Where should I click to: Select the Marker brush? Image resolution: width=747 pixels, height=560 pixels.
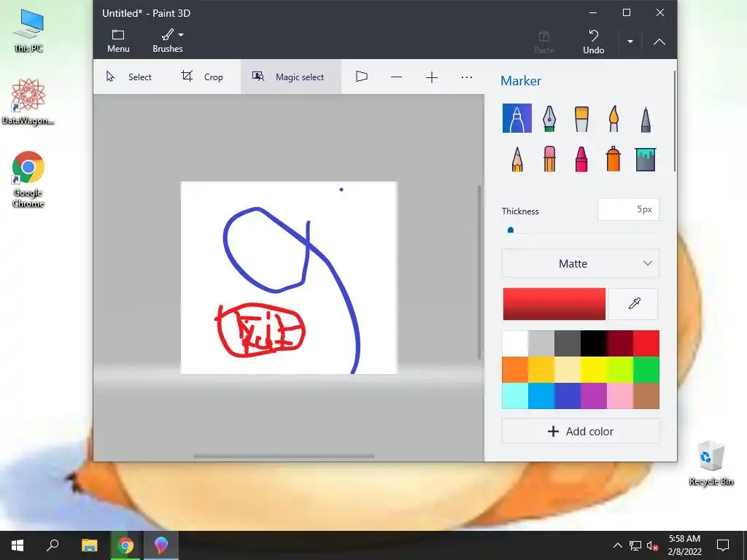(x=517, y=118)
